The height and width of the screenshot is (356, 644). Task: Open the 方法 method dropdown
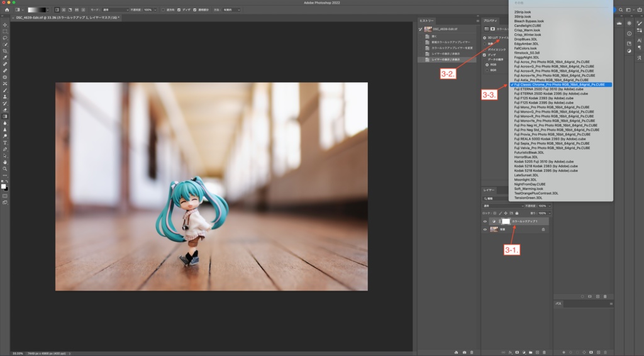(x=231, y=10)
